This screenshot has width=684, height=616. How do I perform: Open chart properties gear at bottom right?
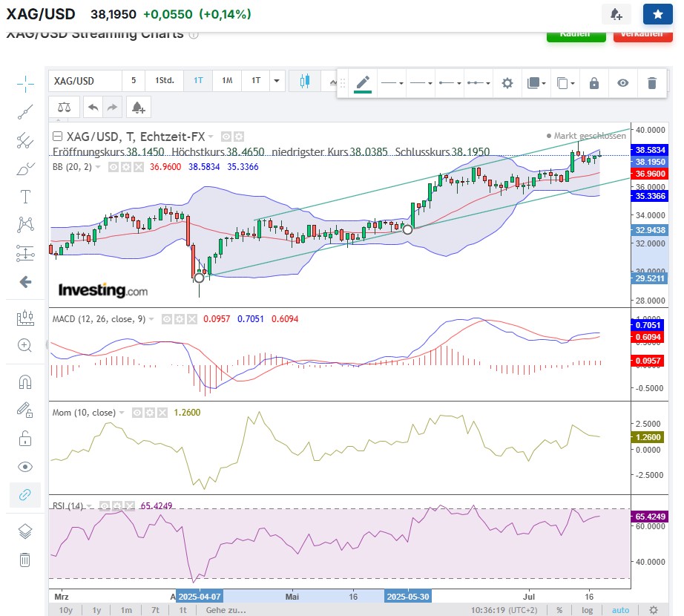[653, 610]
